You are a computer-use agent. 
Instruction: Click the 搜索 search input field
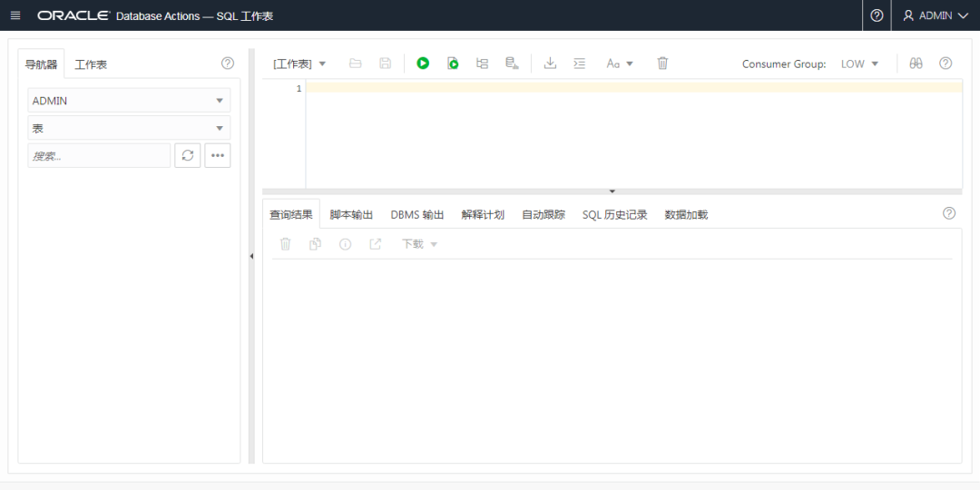click(x=99, y=156)
